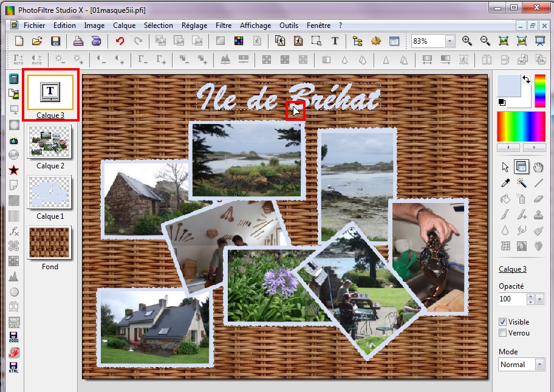554x392 pixels.
Task: Select the Calque 1 layer thumbnail
Action: (x=49, y=193)
